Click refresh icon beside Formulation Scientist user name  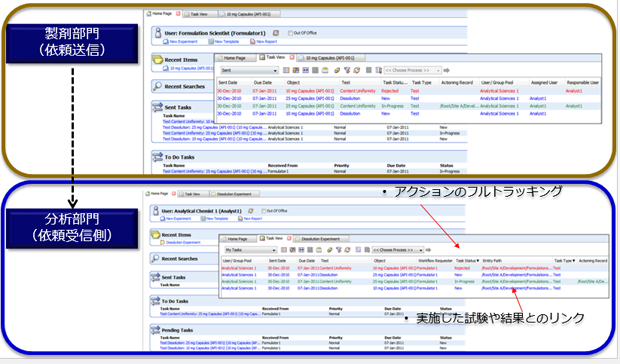pos(276,33)
